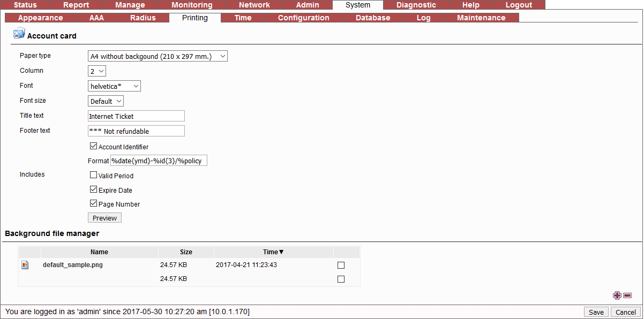Switch to the Time tab
Screen dimensions: 644x319
(x=243, y=18)
